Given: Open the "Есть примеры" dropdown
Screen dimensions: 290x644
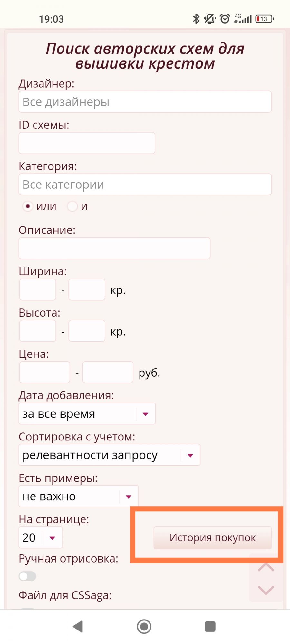Looking at the screenshot, I should [79, 496].
